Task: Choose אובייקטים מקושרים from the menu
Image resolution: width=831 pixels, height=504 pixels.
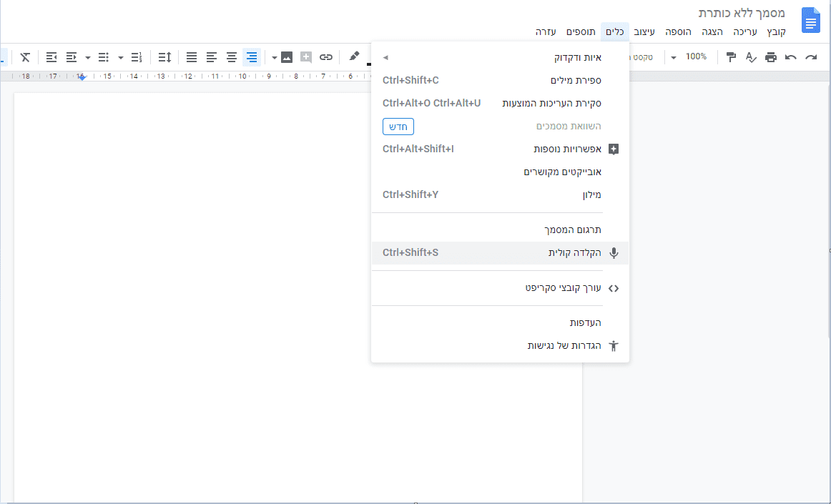Action: coord(500,172)
